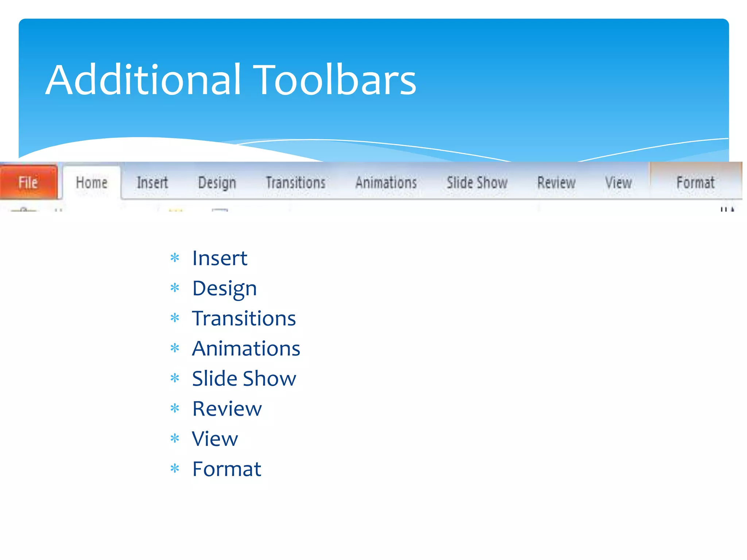Select the Design ribbon tab
Screen dimensions: 747x560
(x=217, y=182)
